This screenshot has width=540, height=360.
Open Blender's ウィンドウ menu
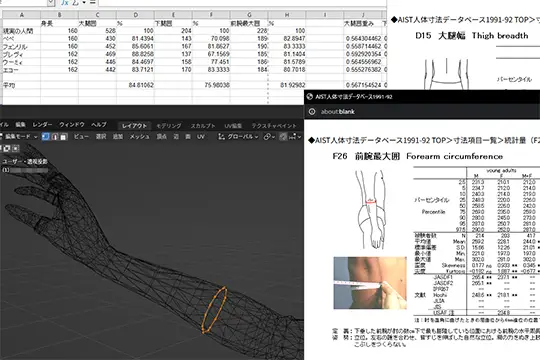[72, 125]
